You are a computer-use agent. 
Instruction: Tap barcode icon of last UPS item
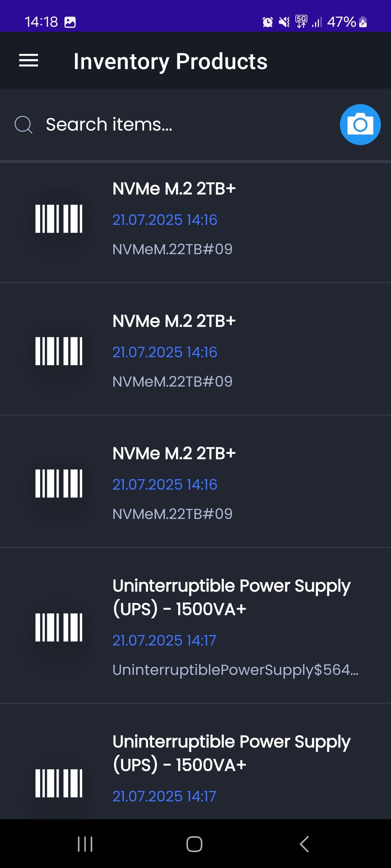click(59, 783)
